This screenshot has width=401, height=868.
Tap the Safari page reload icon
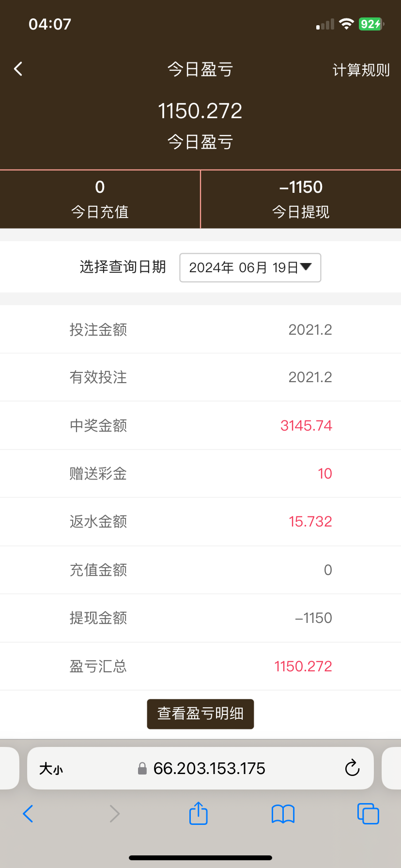[x=352, y=768]
